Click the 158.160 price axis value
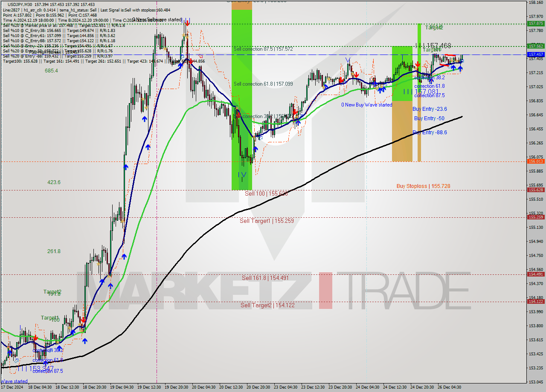Image resolution: width=546 pixels, height=392 pixels. pos(536,3)
